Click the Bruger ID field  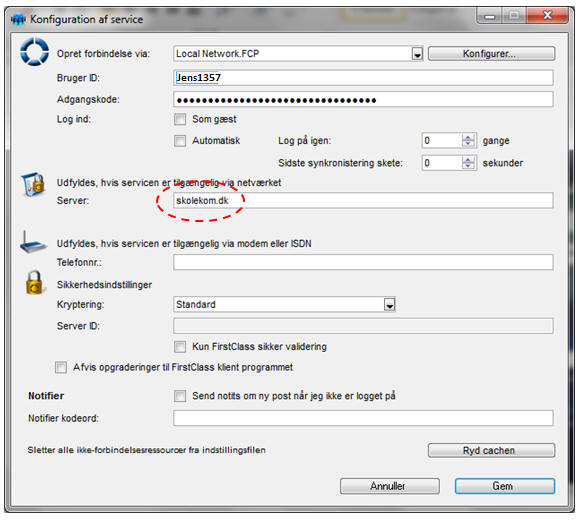(363, 78)
